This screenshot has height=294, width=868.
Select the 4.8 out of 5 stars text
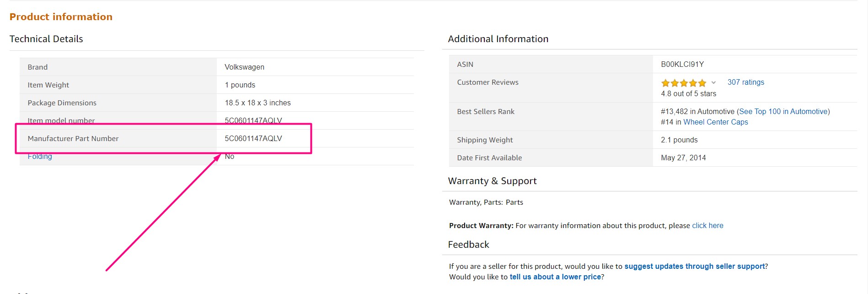[x=688, y=94]
